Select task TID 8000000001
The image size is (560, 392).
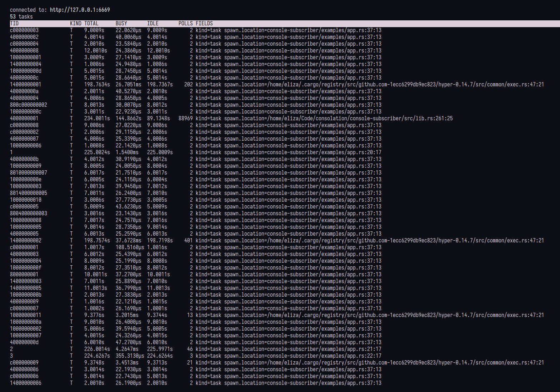[x=24, y=275]
